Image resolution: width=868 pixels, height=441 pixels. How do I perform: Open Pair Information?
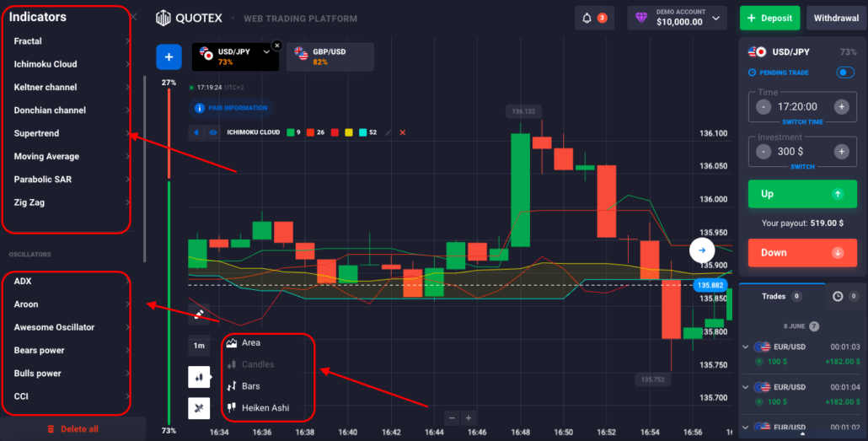pyautogui.click(x=232, y=108)
